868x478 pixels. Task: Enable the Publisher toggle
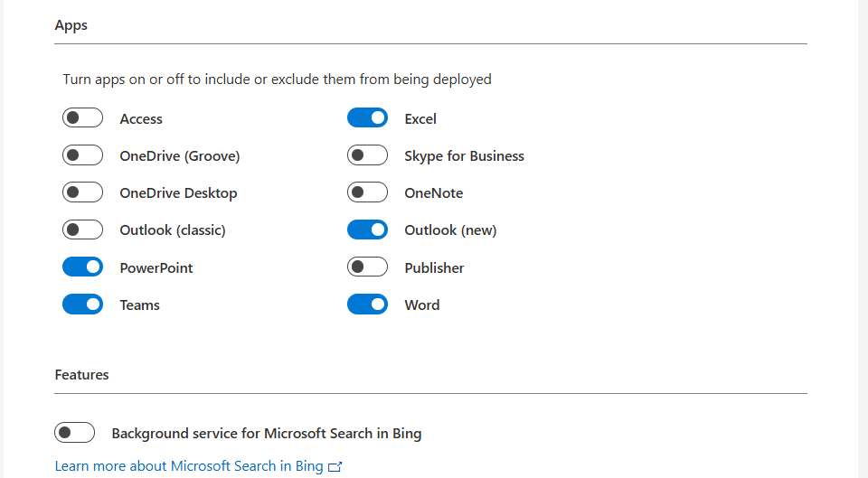pos(367,267)
